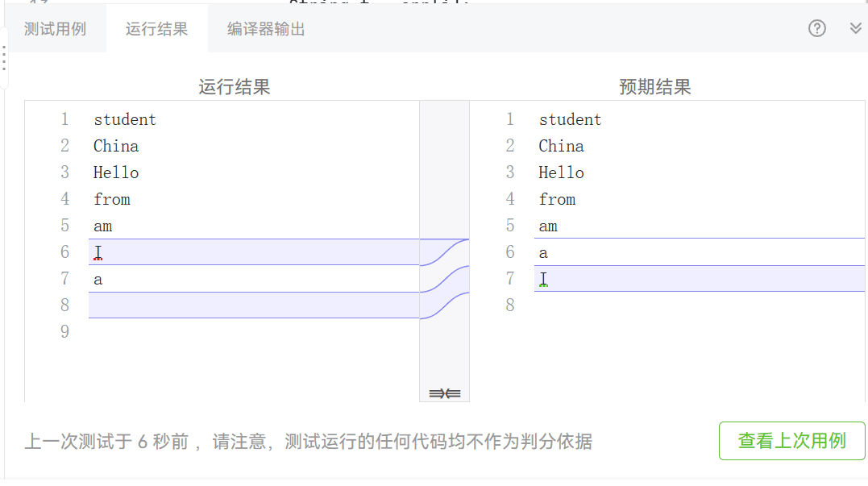868x486 pixels.
Task: Click 'student' in the run result pane
Action: click(125, 119)
